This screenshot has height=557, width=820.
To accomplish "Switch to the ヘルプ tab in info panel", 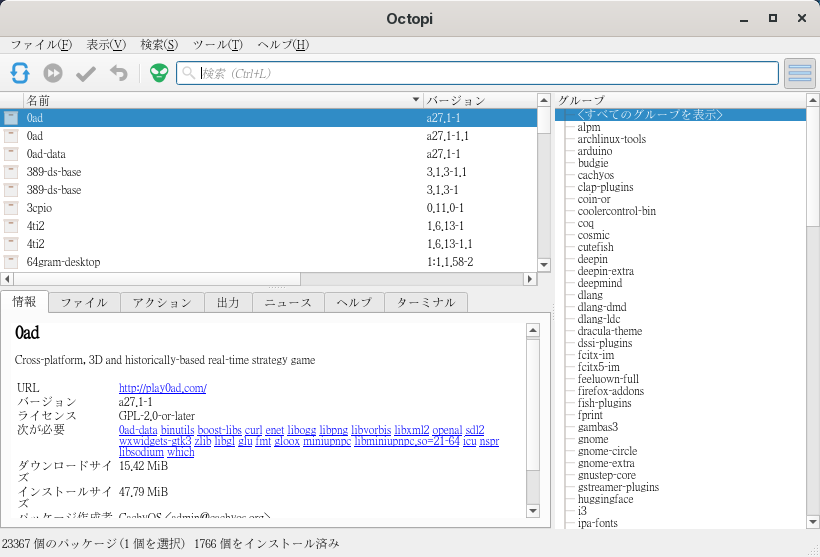I will tap(354, 303).
